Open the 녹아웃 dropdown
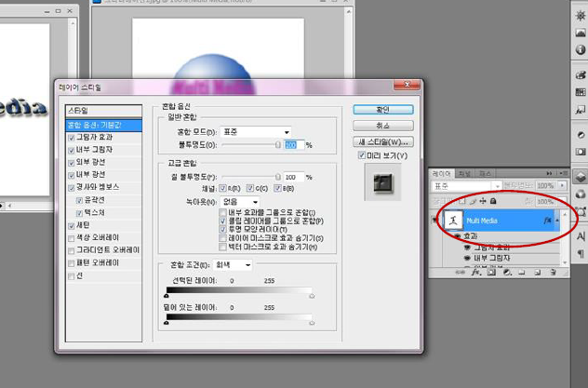Viewport: 588px width, 388px height. [240, 202]
